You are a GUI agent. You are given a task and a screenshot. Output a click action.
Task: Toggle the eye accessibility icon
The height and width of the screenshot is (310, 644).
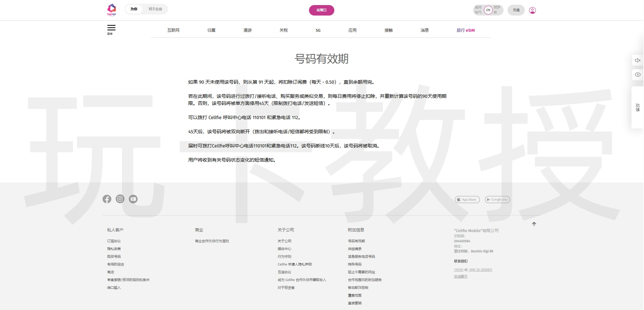point(637,75)
